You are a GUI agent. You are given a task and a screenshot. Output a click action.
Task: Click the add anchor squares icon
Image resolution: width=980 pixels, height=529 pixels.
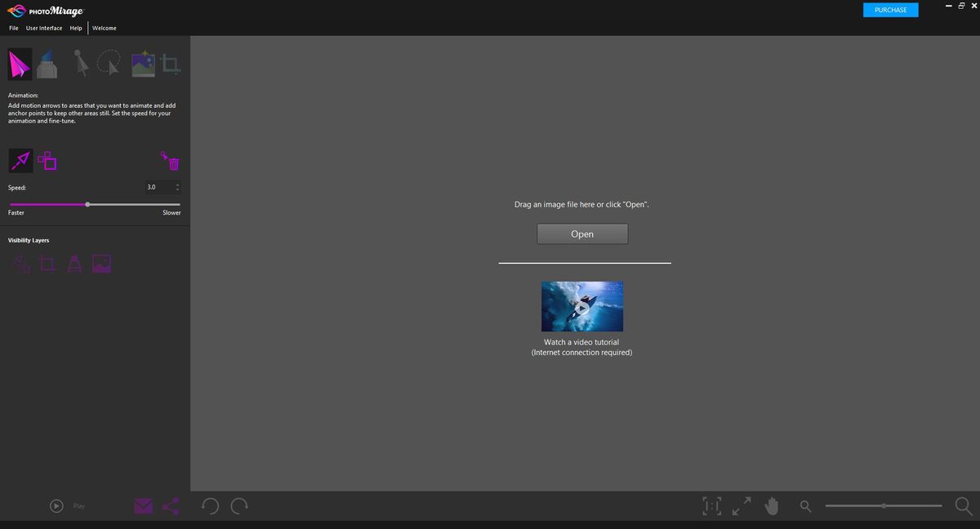pos(47,160)
